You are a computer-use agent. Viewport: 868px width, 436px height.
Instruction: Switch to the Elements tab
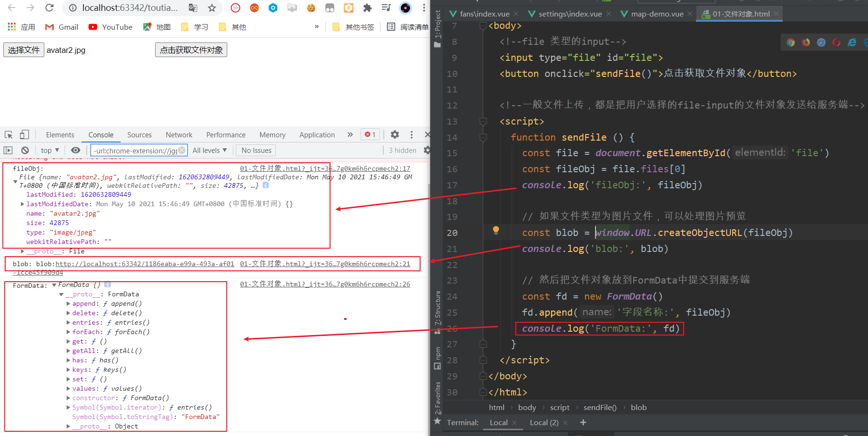(60, 134)
